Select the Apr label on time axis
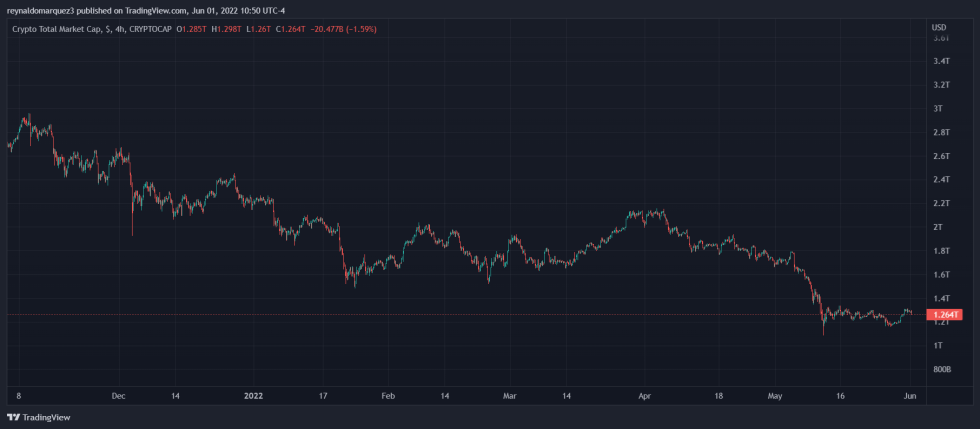 pyautogui.click(x=645, y=395)
